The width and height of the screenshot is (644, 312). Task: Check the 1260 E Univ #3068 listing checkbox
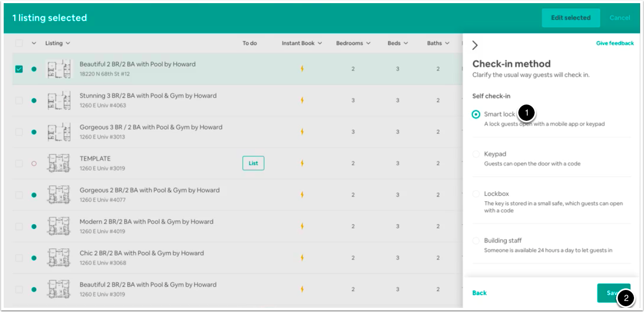19,258
